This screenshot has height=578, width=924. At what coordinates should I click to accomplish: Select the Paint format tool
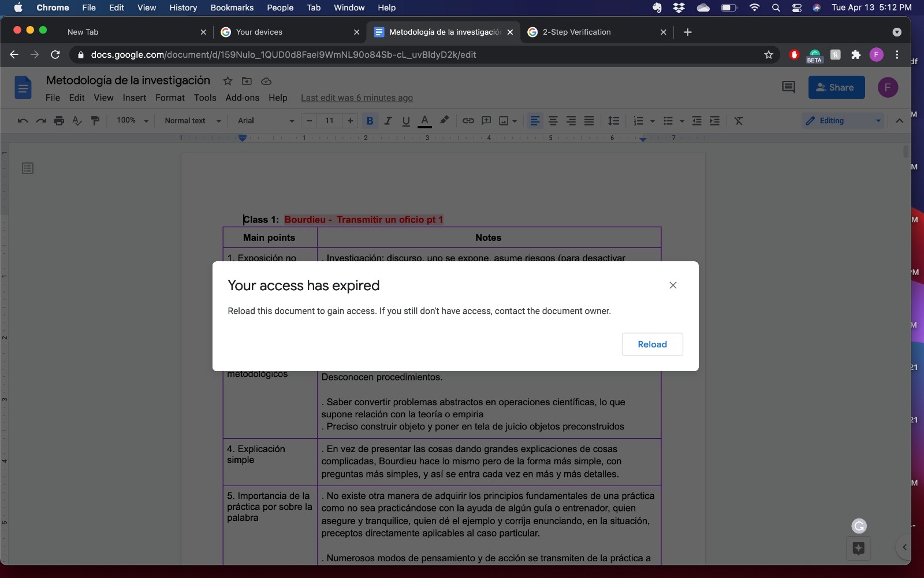(95, 121)
